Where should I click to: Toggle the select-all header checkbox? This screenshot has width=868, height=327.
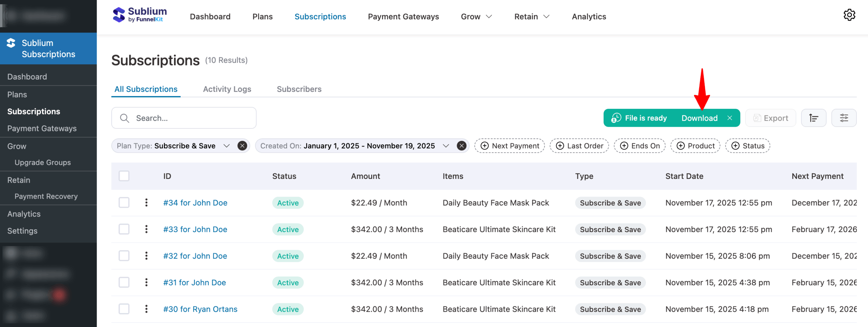(124, 176)
